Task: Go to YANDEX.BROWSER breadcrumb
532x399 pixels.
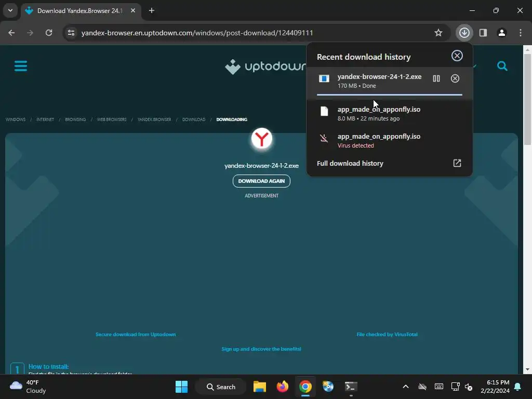Action: tap(154, 119)
